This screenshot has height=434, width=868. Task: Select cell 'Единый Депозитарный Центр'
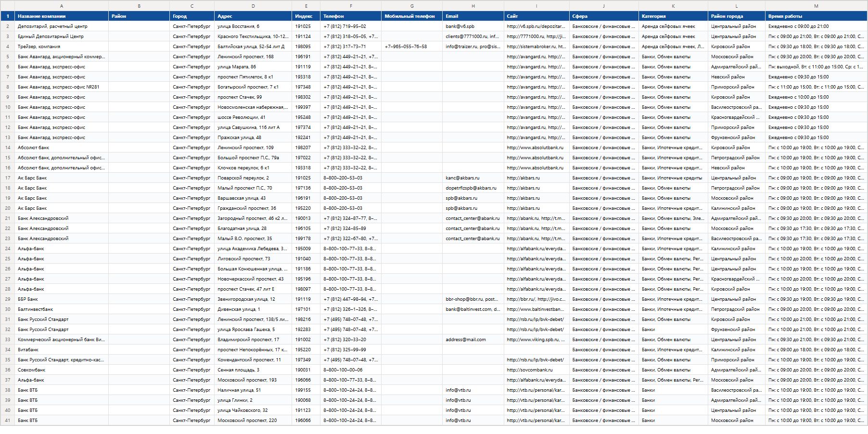click(62, 36)
